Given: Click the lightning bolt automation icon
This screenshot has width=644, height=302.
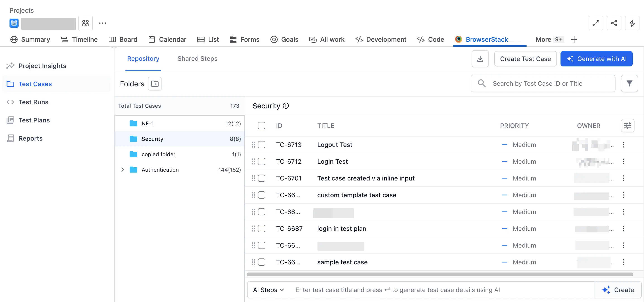Looking at the screenshot, I should (x=632, y=23).
